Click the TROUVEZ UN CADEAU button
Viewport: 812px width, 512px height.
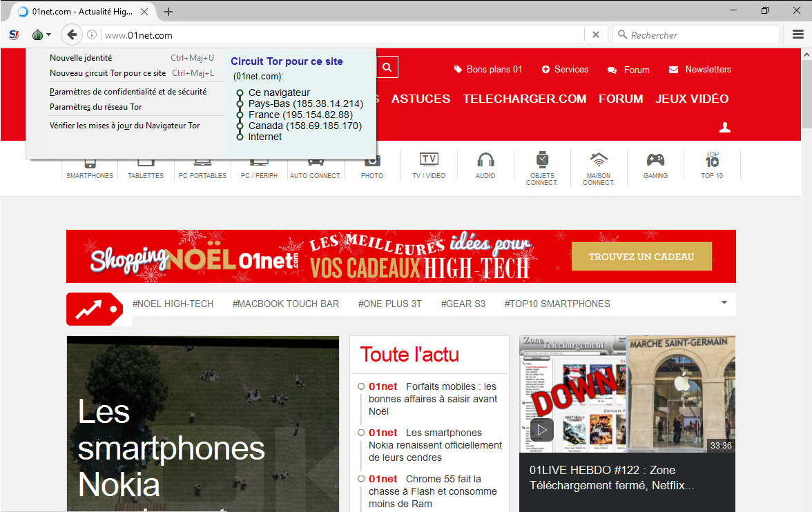click(x=641, y=256)
